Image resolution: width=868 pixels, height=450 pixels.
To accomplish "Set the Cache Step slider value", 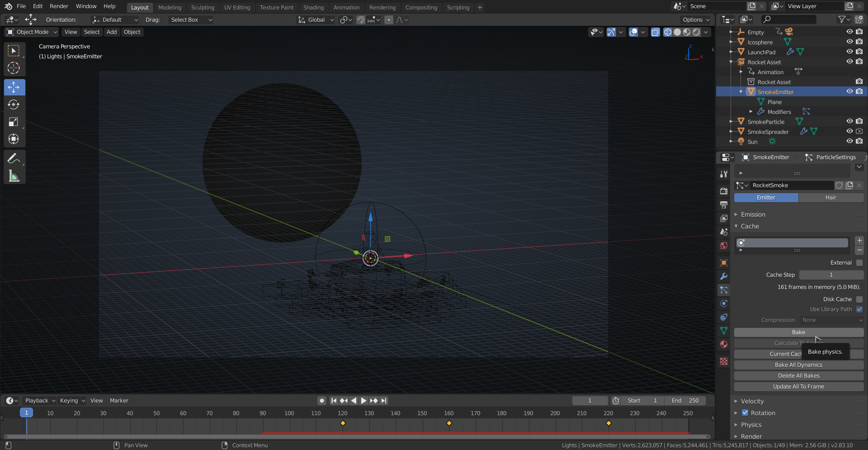I will 831,275.
